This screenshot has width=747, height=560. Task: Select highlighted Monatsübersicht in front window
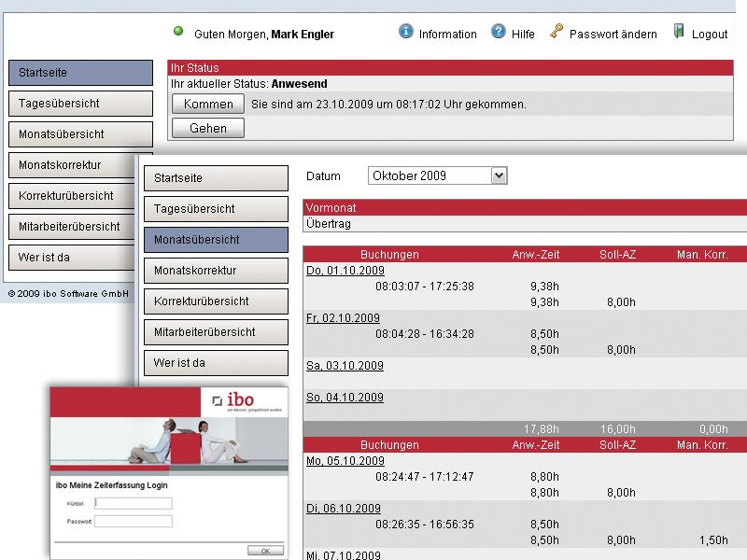[x=216, y=240]
